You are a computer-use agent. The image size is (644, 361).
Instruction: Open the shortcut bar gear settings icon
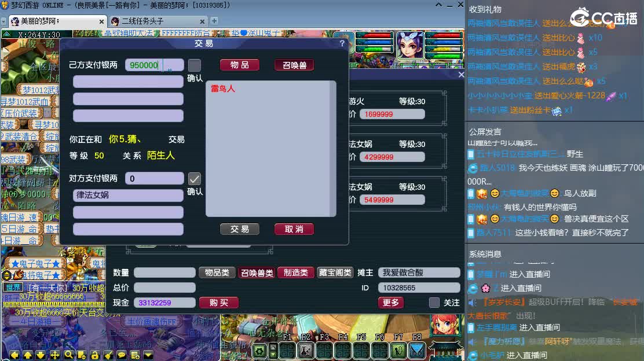(x=259, y=352)
